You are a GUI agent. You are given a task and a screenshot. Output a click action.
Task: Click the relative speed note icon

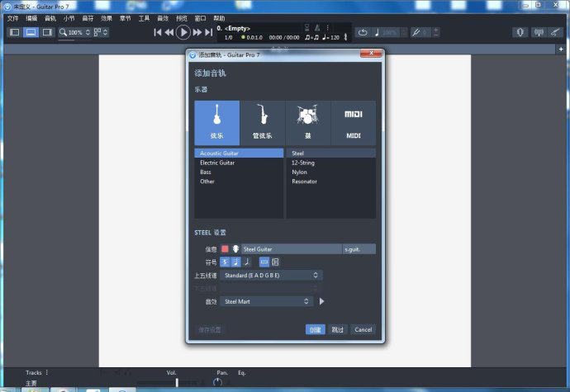point(377,32)
